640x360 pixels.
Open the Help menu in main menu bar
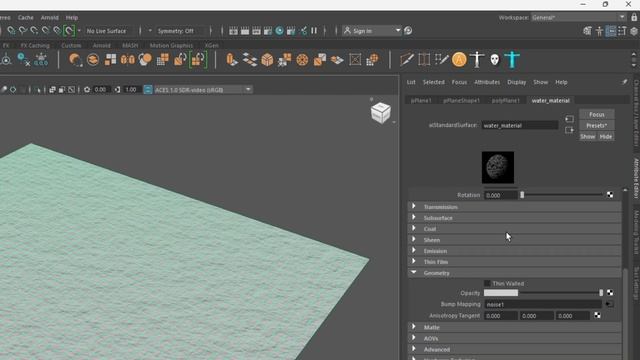tap(72, 18)
